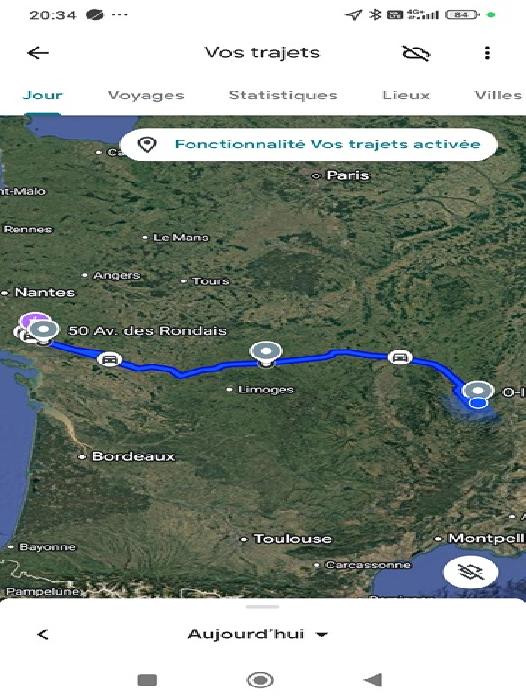Viewport: 526px width, 700px height.
Task: Select the stop marker above Limoges
Action: pos(266,352)
